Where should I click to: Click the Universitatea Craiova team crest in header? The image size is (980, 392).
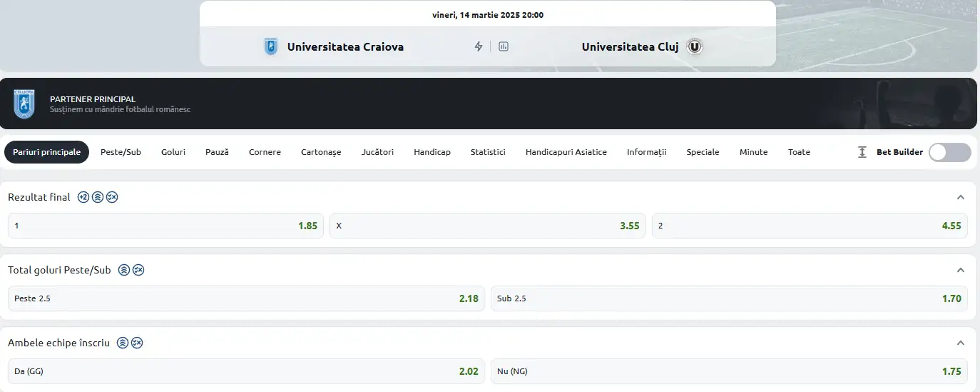[x=271, y=47]
